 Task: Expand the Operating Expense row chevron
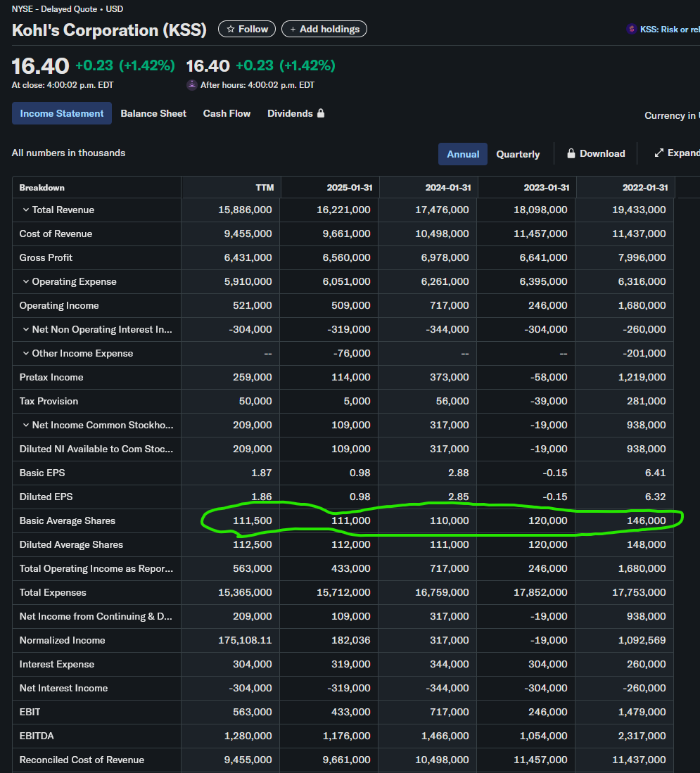25,281
